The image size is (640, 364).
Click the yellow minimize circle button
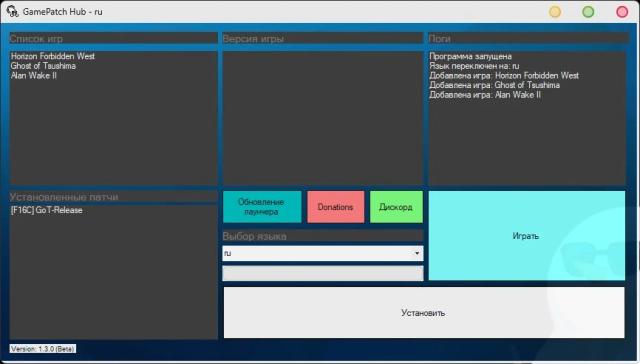pos(555,12)
